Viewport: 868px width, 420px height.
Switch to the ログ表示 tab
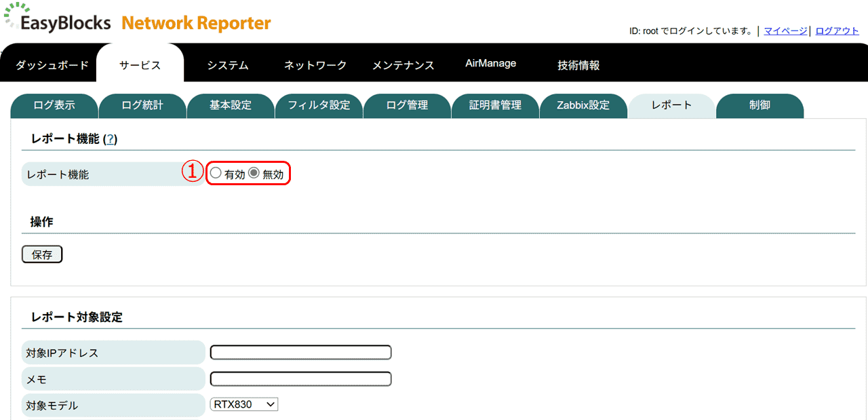[54, 105]
